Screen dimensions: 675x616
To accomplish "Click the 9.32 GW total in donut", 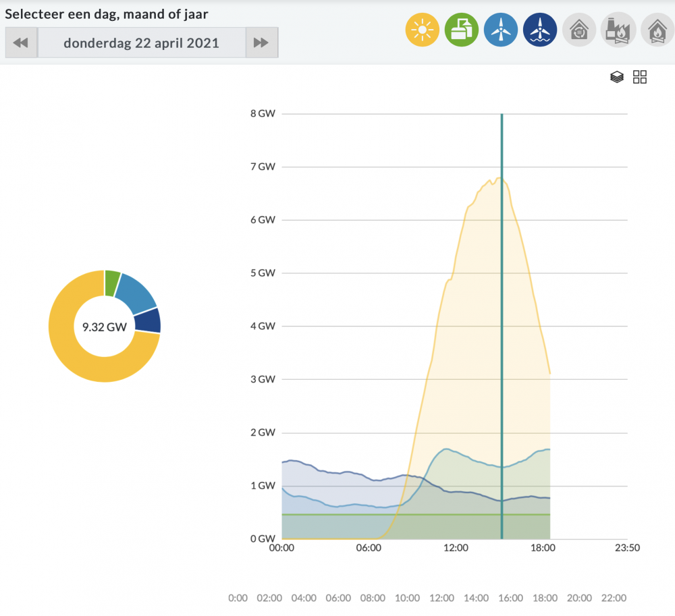I will pos(105,327).
